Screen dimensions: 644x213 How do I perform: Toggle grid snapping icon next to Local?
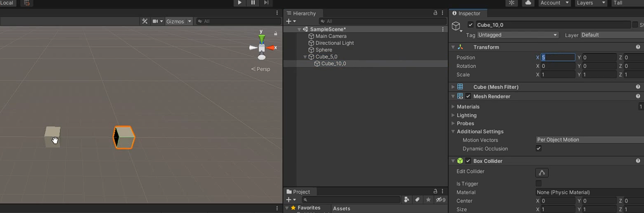click(x=27, y=3)
